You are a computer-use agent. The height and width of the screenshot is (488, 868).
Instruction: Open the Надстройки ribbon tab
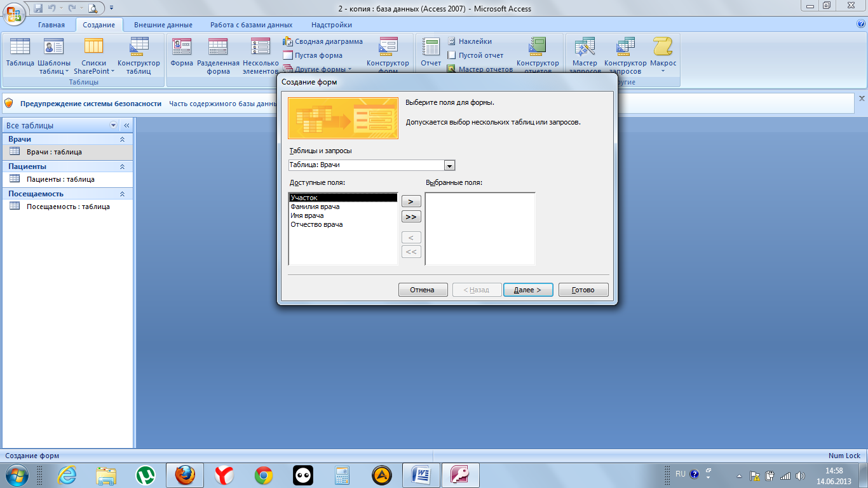[x=332, y=25]
